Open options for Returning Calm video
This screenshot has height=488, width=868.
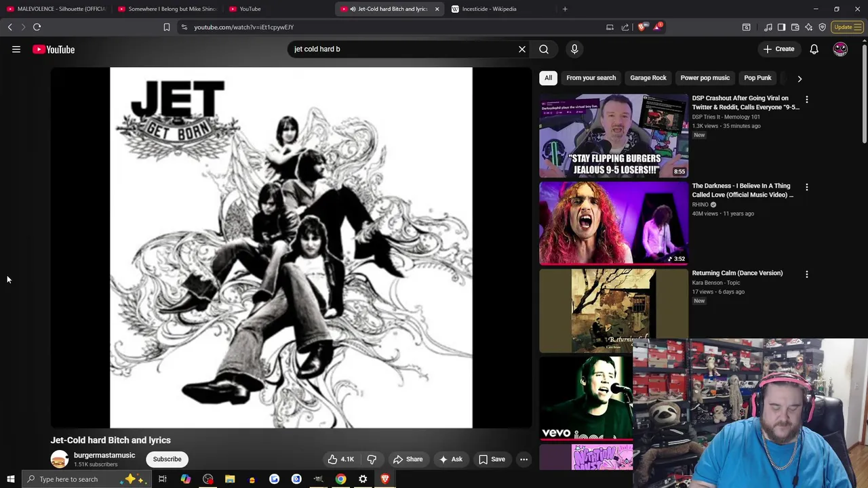point(806,274)
